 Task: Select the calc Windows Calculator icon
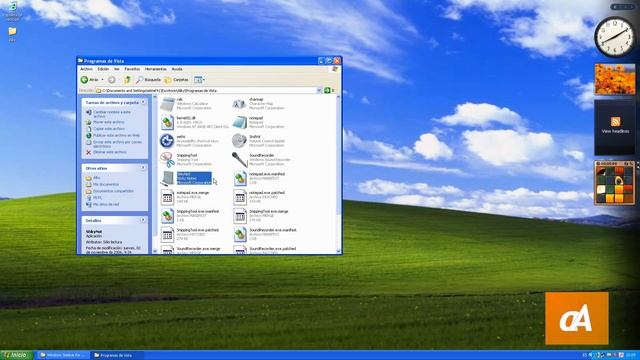point(167,104)
